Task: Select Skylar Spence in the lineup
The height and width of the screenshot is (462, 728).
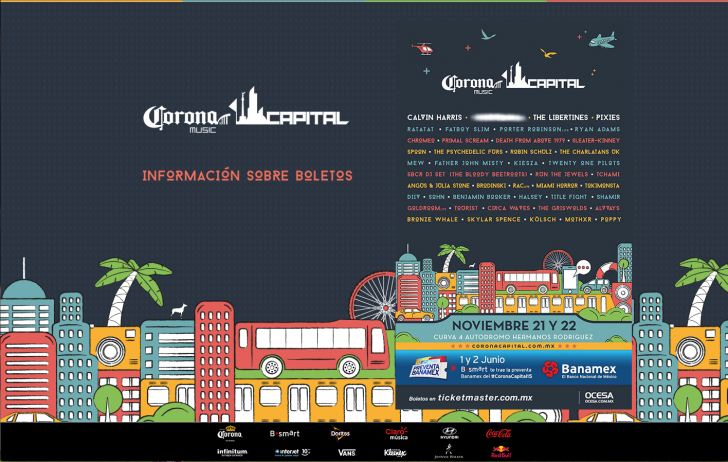Action: coord(494,219)
